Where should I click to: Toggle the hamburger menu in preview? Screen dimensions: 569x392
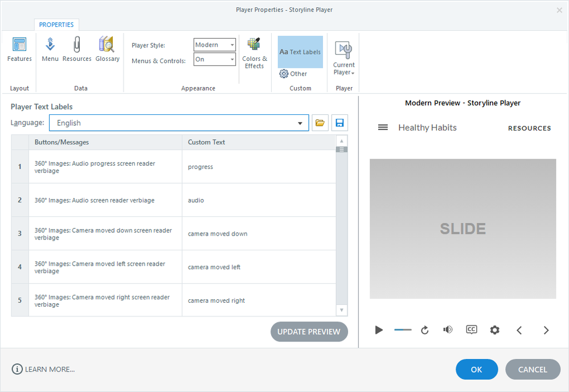click(x=383, y=128)
